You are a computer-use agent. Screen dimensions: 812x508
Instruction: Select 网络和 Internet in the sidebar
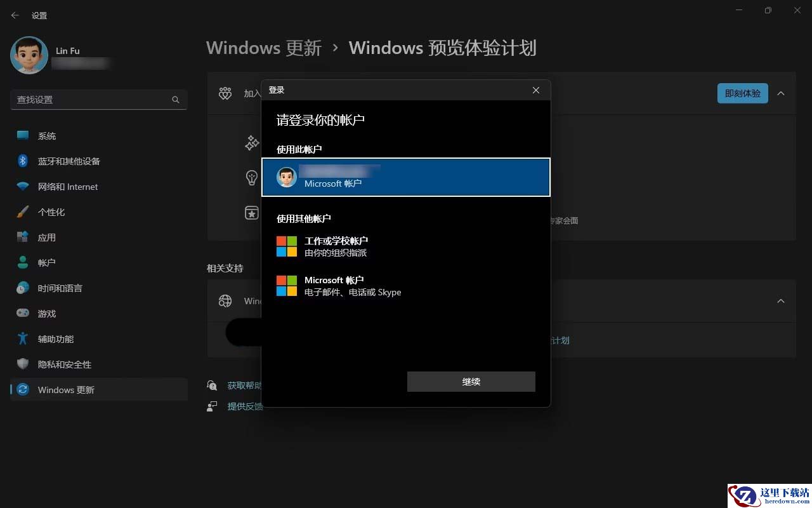99,187
